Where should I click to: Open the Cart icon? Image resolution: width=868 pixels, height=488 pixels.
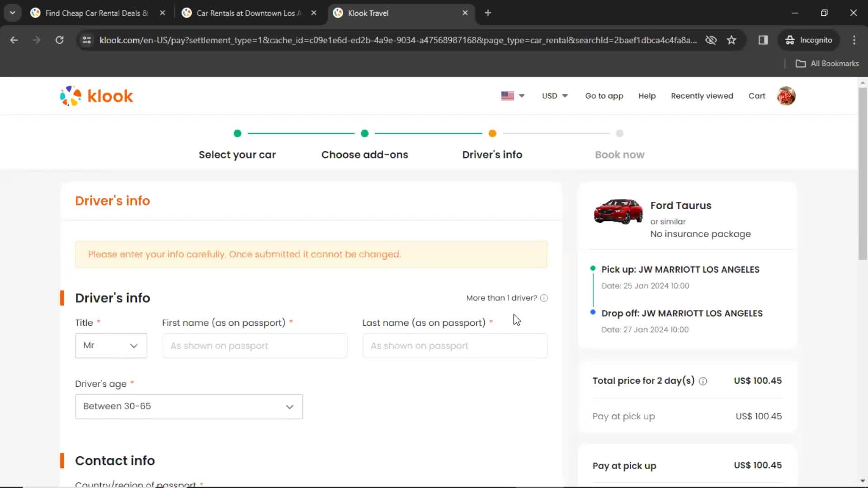(757, 95)
